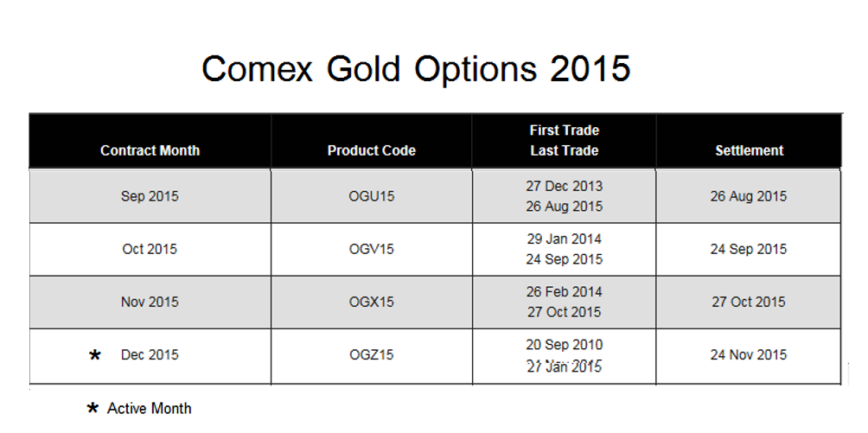Viewport: 868px width, 433px height.
Task: Select the Contract Month column header
Action: coord(150,150)
